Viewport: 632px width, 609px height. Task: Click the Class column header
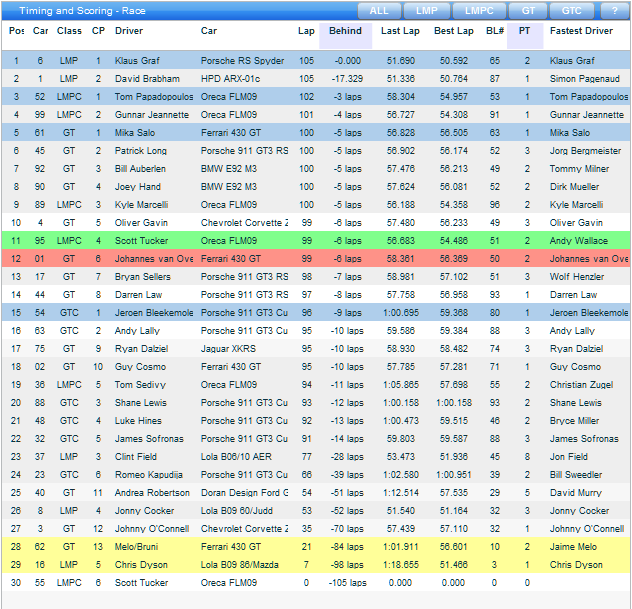click(x=69, y=31)
